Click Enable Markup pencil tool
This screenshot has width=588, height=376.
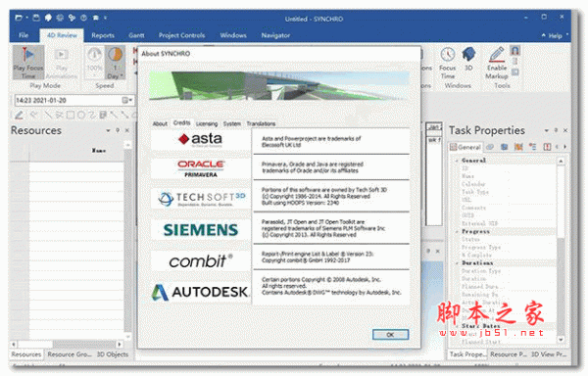coord(497,62)
